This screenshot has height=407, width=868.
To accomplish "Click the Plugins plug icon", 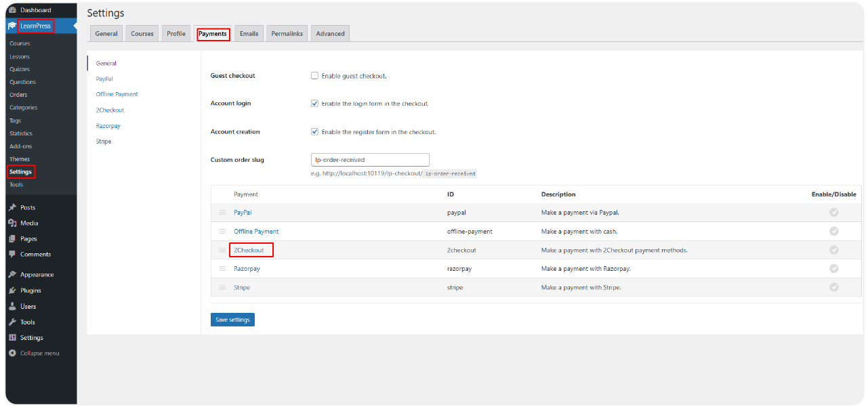I will 12,291.
